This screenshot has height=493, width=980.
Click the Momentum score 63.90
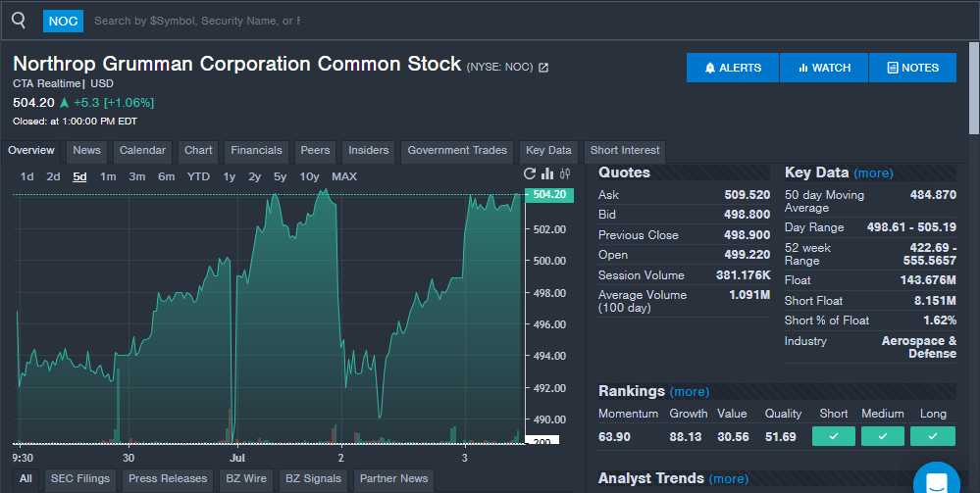pyautogui.click(x=614, y=437)
